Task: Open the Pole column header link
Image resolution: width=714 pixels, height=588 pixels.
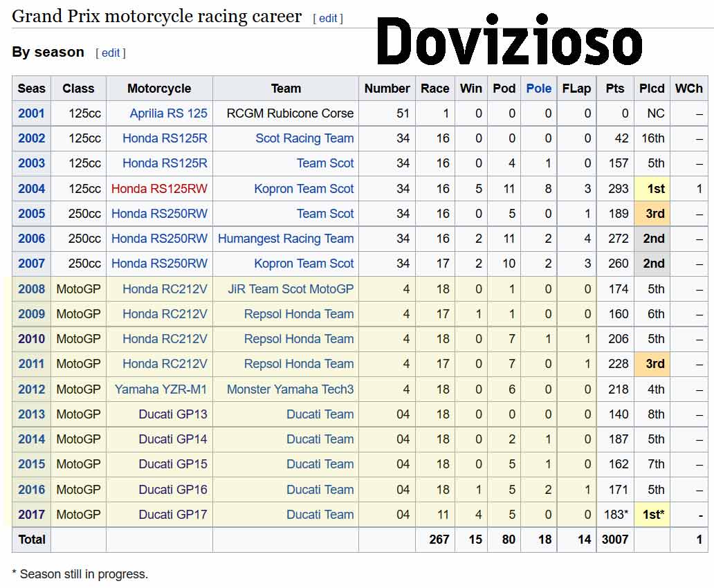Action: (539, 89)
